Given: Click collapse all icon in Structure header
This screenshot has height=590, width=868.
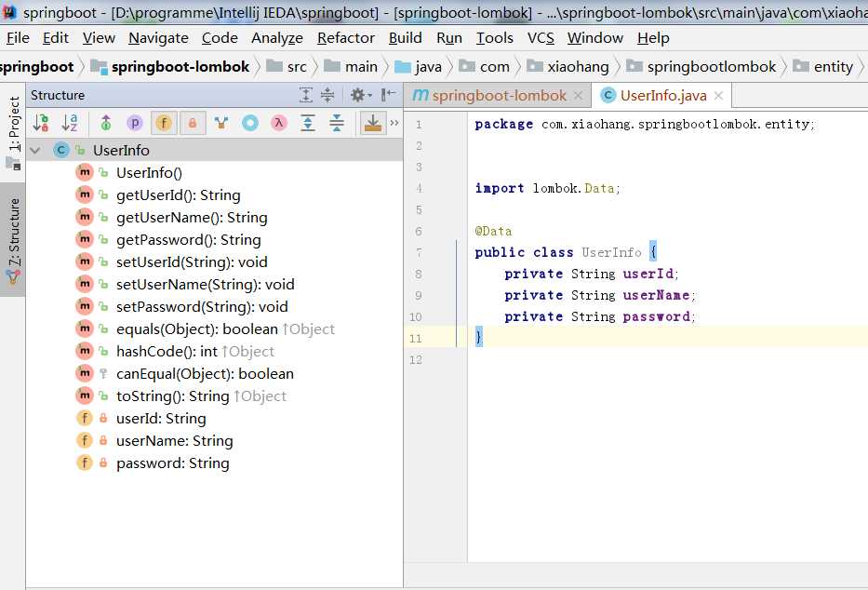Looking at the screenshot, I should (327, 95).
